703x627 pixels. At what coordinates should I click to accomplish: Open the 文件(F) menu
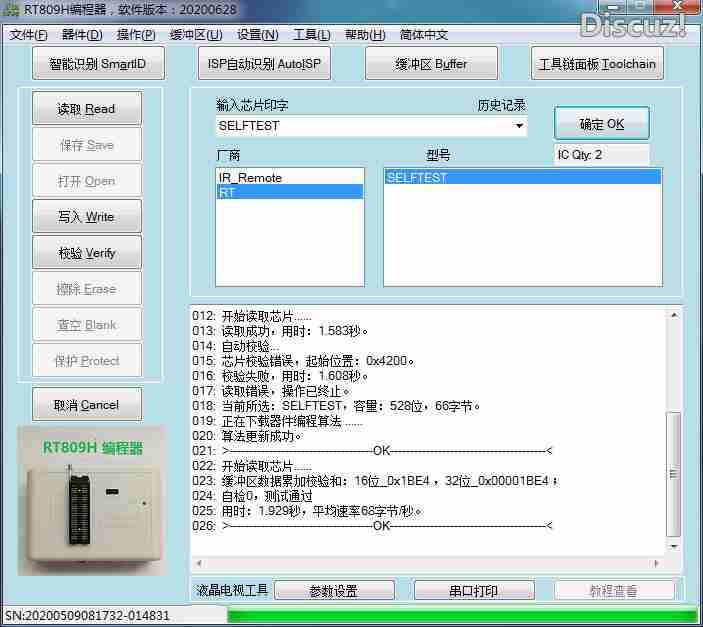[x=28, y=35]
